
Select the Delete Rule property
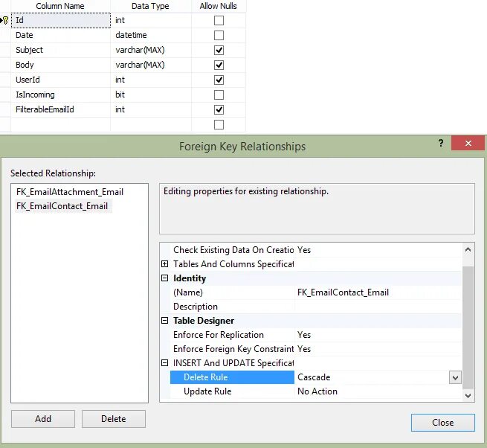[232, 377]
